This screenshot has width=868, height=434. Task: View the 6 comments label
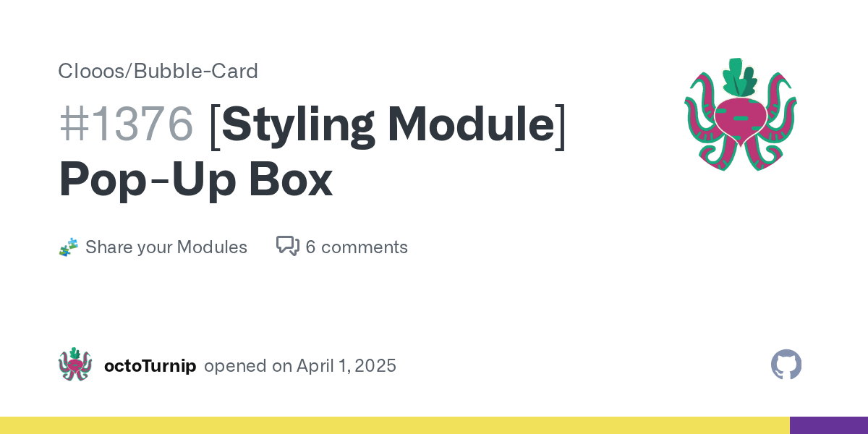pos(357,247)
